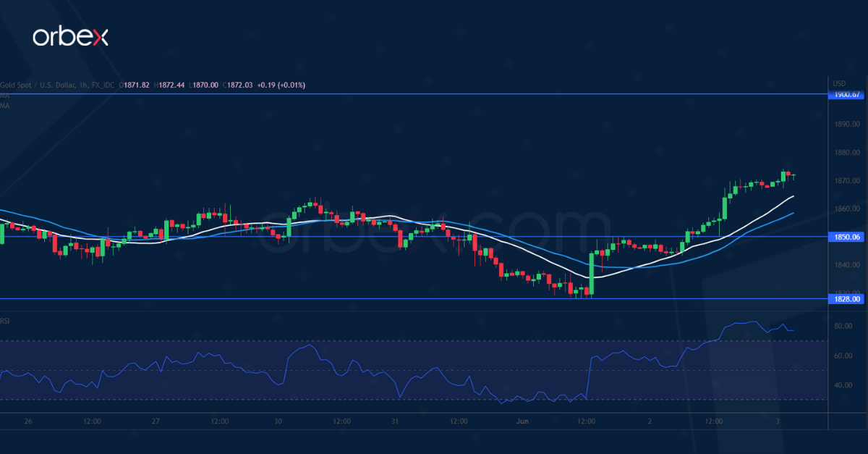Select the OHLC close value 1872.03
Viewport: 868px width, 454px height.
tap(239, 85)
